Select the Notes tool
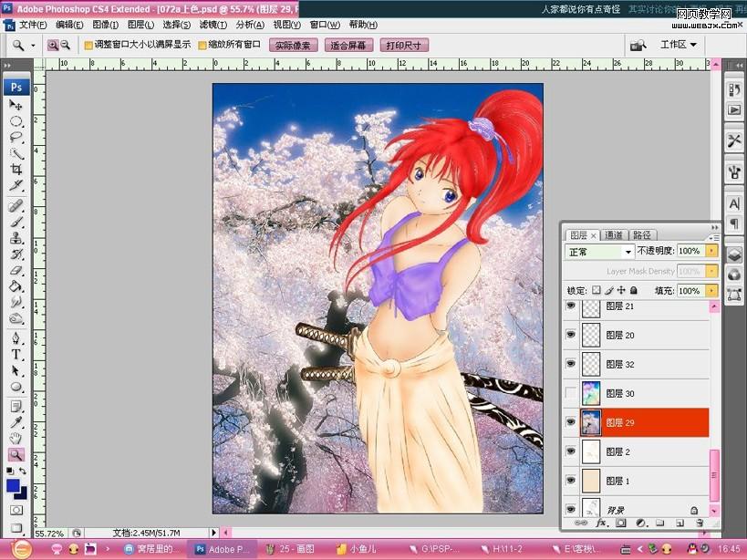747x560 pixels. [x=16, y=407]
